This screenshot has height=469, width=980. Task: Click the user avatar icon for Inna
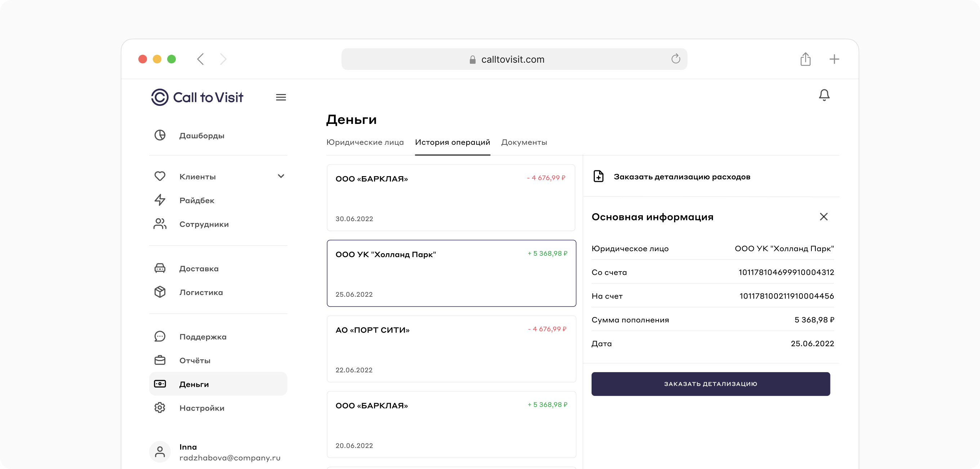(x=160, y=452)
